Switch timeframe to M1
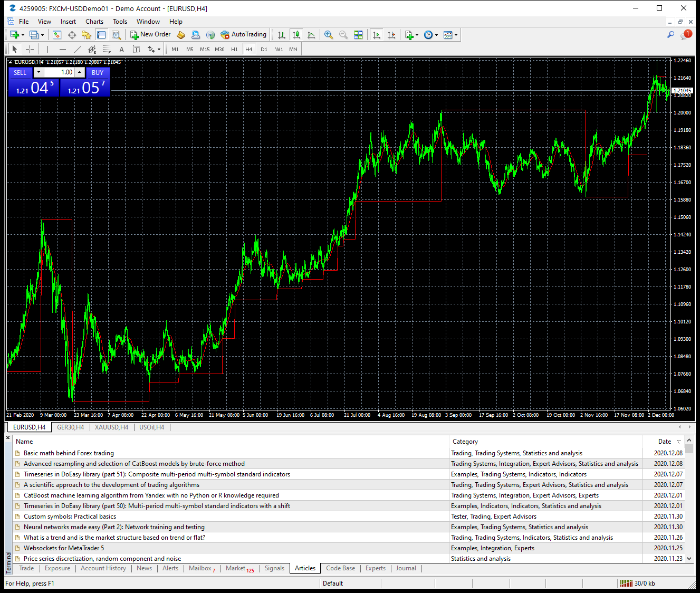Screen dimensions: 700x593 (x=175, y=49)
